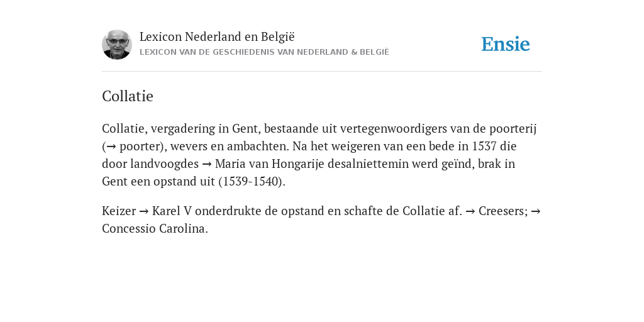The image size is (644, 322).
Task: Open the Ensie logo link
Action: pyautogui.click(x=506, y=44)
